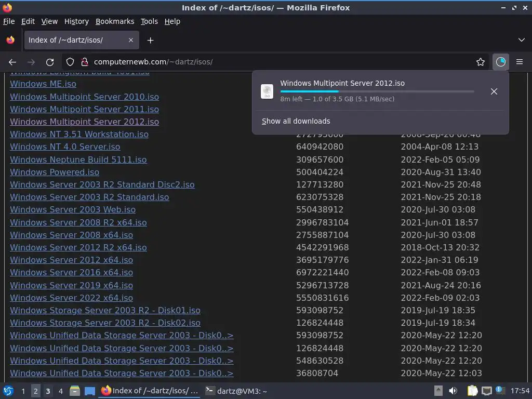Open Windows Storage Server 2003 R2 - Disk01.iso
The height and width of the screenshot is (399, 532).
point(105,311)
